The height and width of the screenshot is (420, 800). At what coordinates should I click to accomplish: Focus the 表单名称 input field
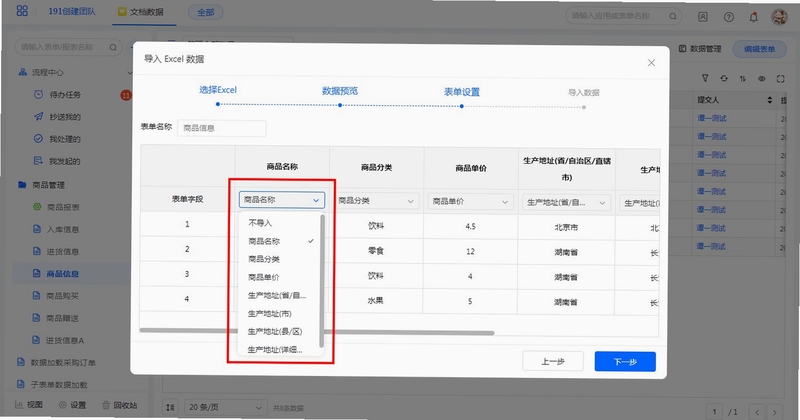[221, 128]
